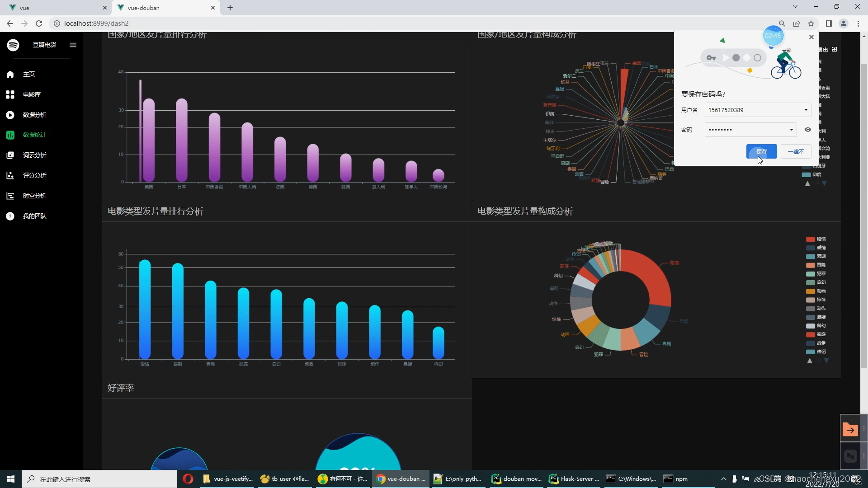Collapse sidebar using the hamburger menu icon
Screen dimensions: 868x488
click(x=73, y=45)
